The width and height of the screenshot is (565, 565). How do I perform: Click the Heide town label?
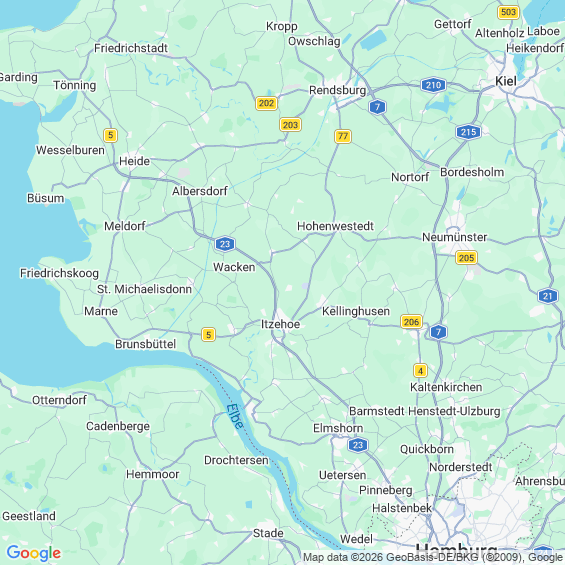click(134, 161)
